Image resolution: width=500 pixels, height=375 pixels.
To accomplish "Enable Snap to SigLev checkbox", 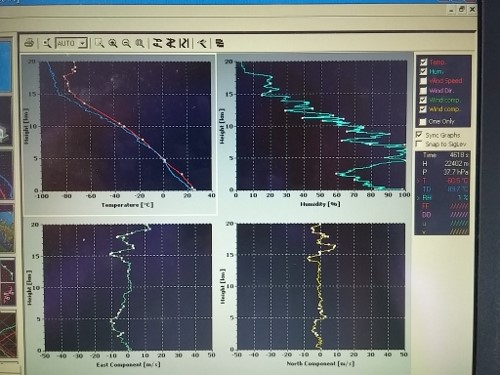I will pos(419,144).
